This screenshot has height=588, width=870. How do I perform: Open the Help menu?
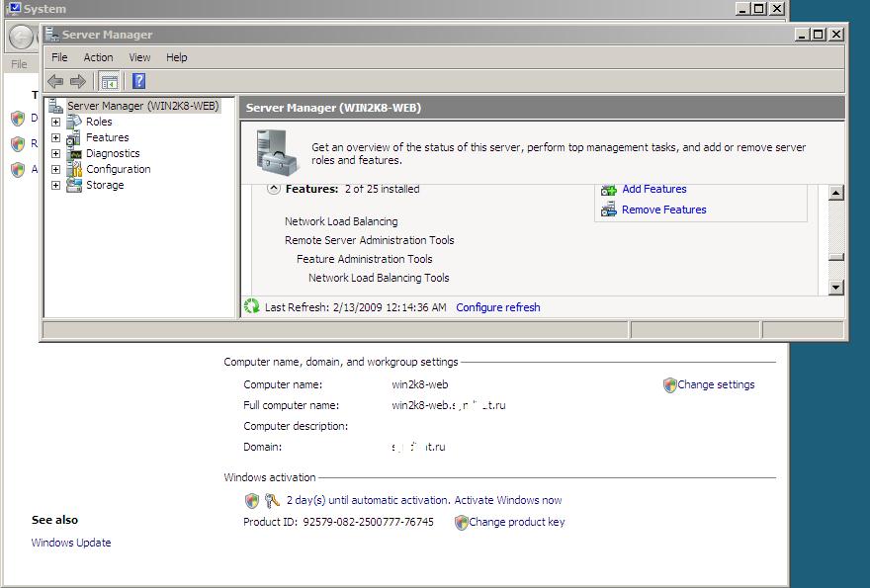click(176, 57)
